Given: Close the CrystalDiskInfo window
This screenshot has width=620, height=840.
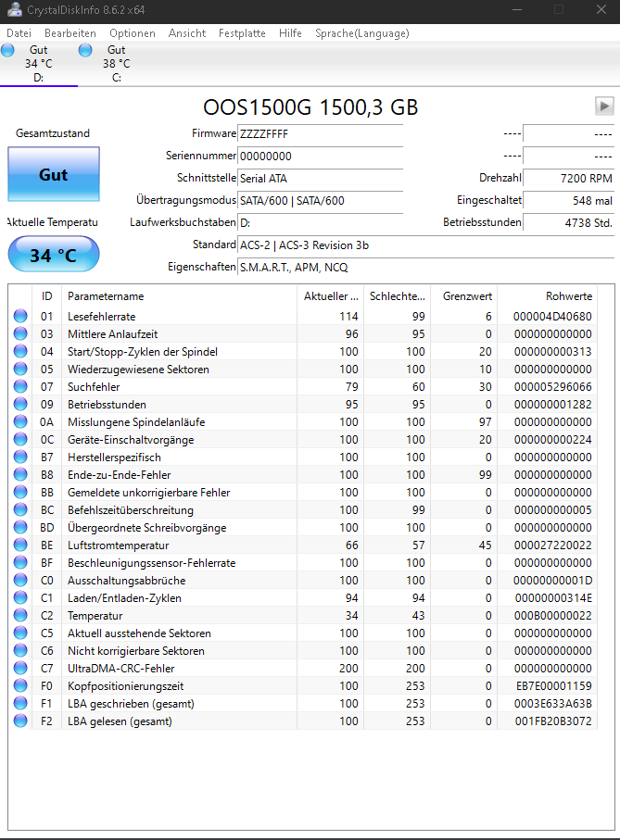Looking at the screenshot, I should 601,9.
